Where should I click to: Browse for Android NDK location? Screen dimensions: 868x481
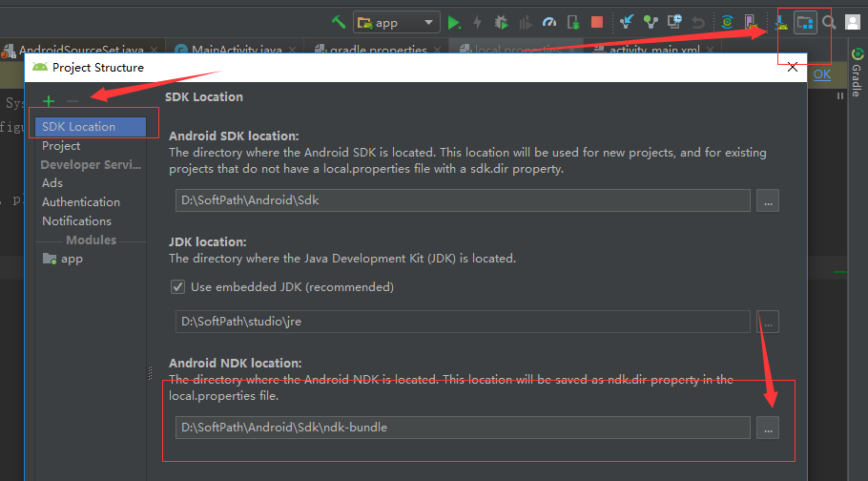click(x=768, y=428)
